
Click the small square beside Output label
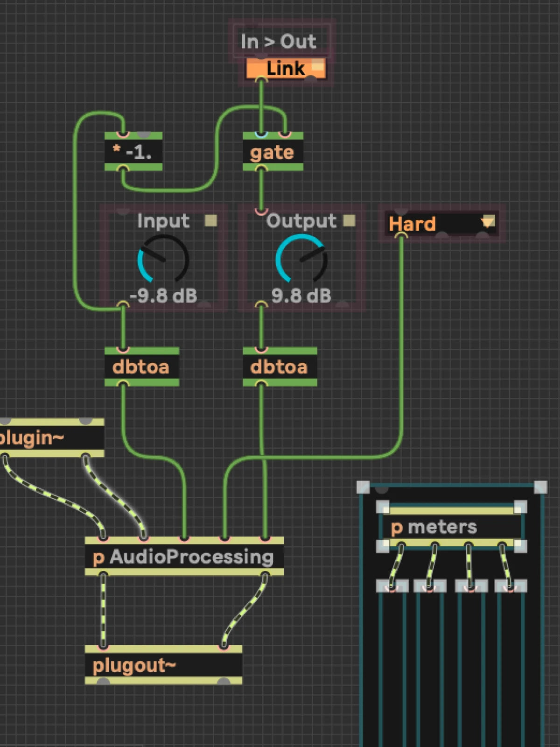click(x=349, y=220)
